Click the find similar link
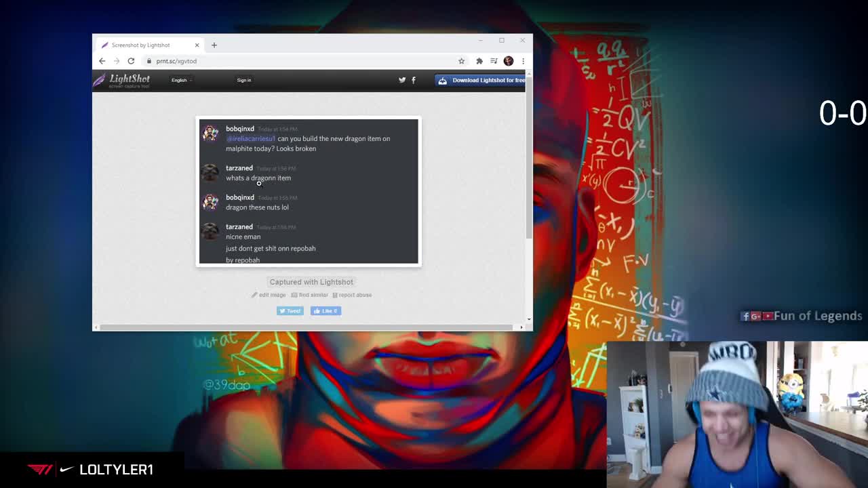Viewport: 868px width, 488px height. click(310, 295)
